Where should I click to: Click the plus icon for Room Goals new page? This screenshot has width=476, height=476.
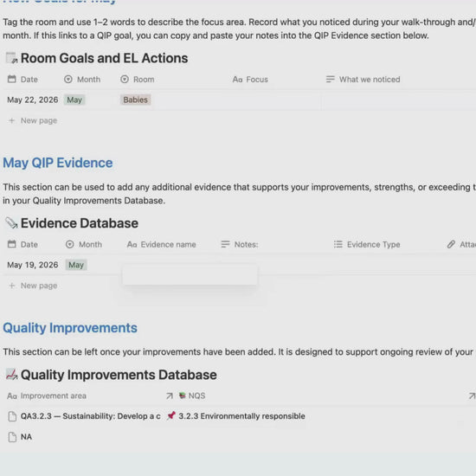[x=12, y=120]
